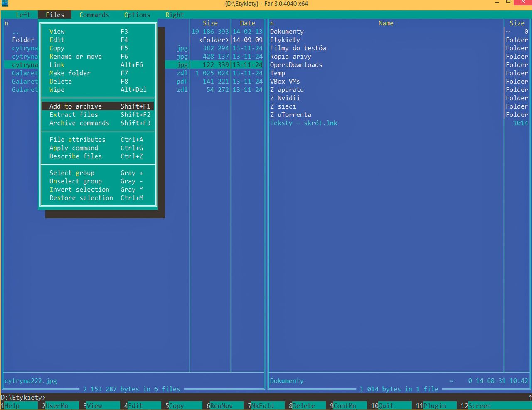The width and height of the screenshot is (532, 410).
Task: Select the Copy menu entry
Action: pos(98,48)
